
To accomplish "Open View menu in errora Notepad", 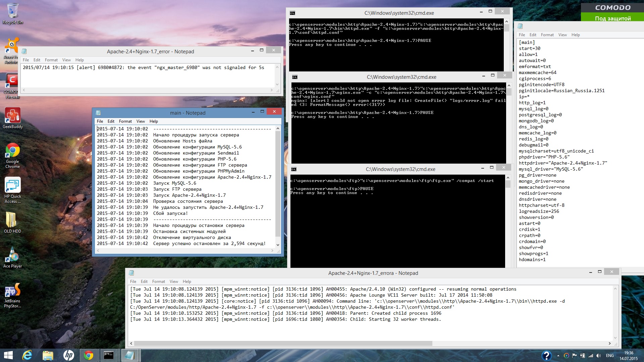I will click(x=174, y=282).
